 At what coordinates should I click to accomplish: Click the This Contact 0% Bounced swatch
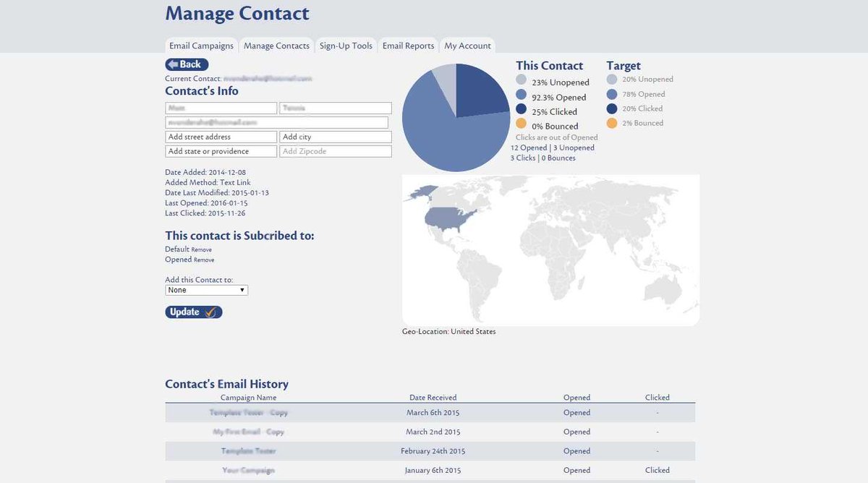tap(522, 124)
